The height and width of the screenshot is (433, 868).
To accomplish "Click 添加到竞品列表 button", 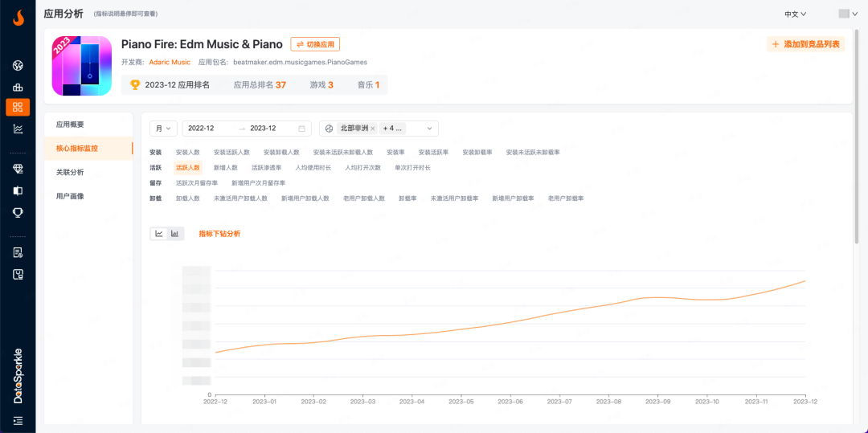I will point(805,44).
